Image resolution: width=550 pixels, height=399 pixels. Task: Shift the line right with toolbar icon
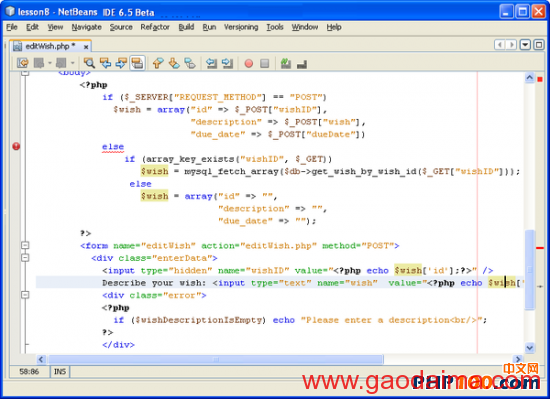(x=227, y=63)
